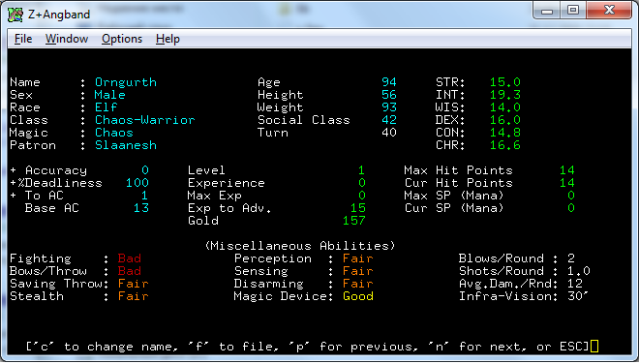
Task: Open the File menu
Action: coord(23,39)
